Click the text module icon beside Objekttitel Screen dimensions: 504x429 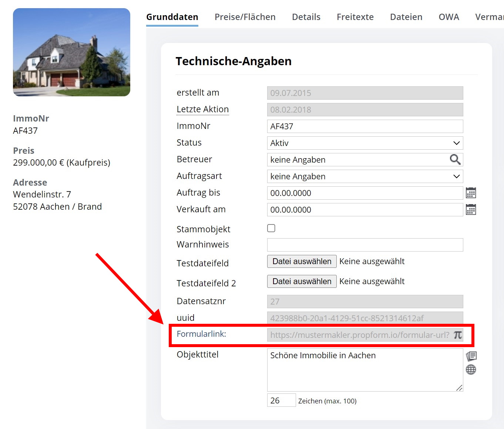click(x=471, y=356)
